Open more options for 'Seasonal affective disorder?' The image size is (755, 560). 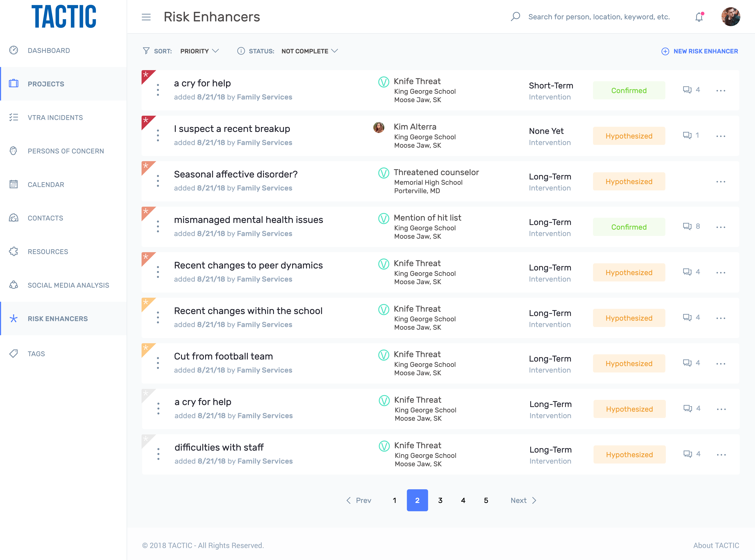click(x=721, y=182)
